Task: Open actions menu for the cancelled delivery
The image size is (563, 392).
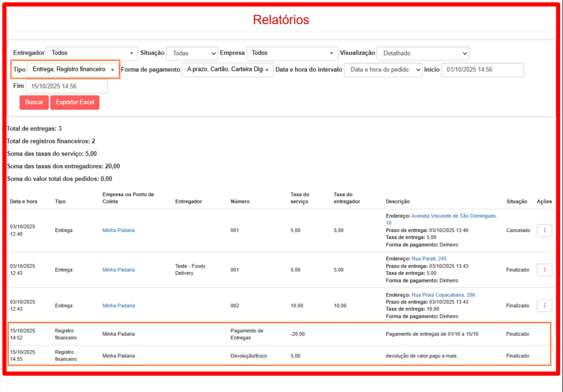Action: click(x=544, y=230)
